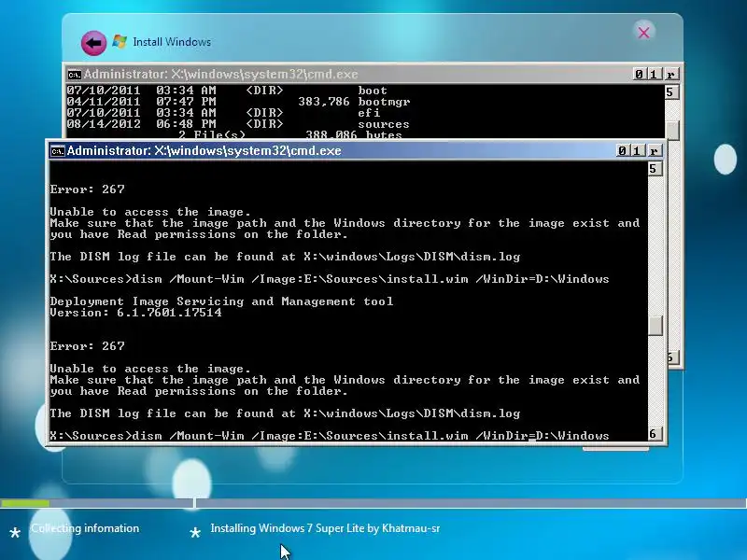
Task: Click the 'sources' directory entry in background console
Action: (x=384, y=124)
